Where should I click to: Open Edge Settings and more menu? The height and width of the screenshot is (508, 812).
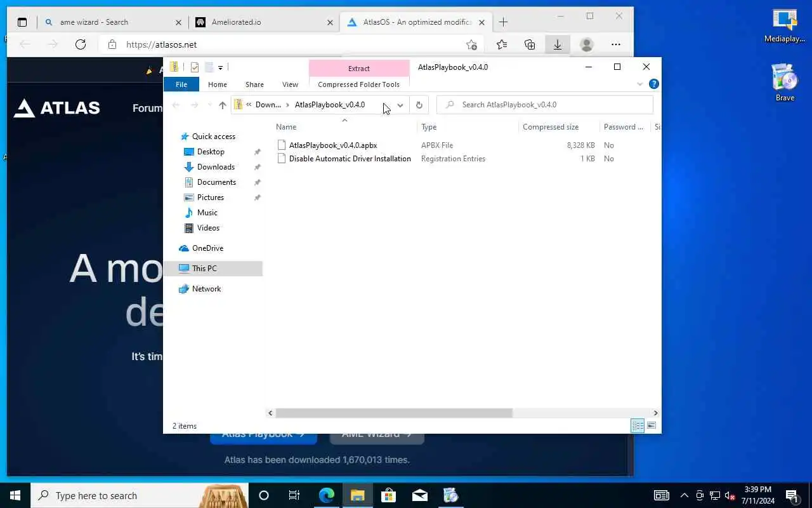(x=616, y=44)
